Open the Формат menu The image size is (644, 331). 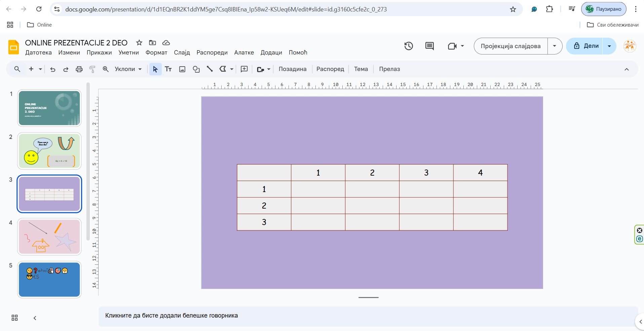click(x=156, y=52)
